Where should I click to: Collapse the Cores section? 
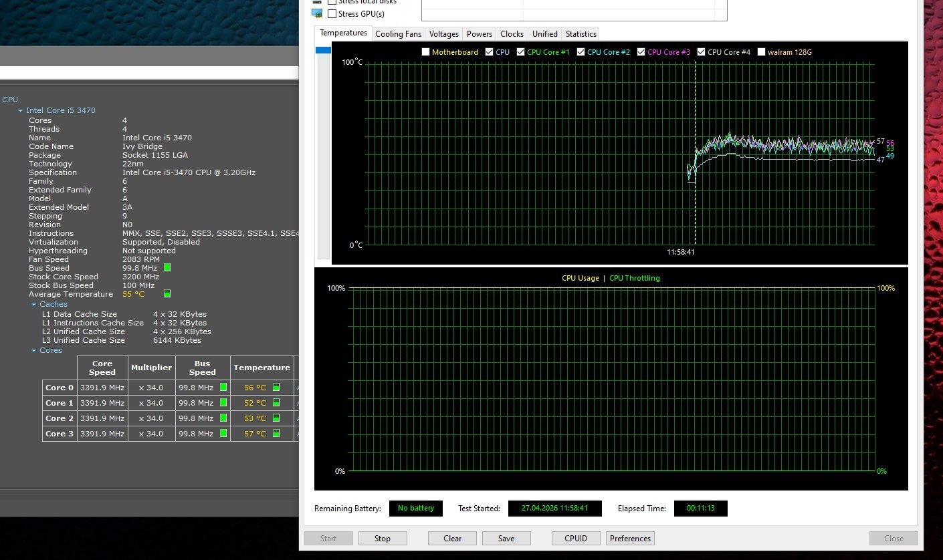coord(34,351)
